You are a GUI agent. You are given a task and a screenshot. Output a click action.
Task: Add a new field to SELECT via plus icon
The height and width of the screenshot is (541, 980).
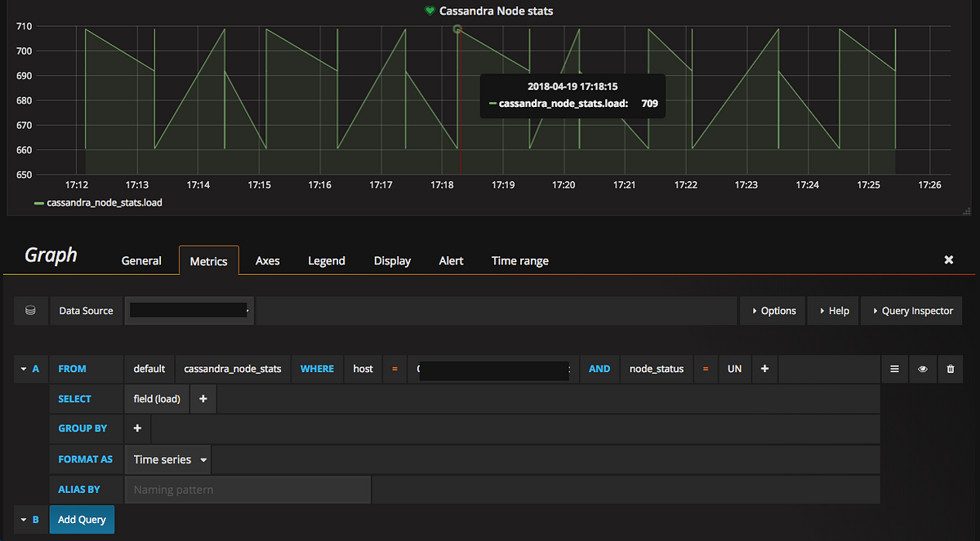[x=202, y=398]
